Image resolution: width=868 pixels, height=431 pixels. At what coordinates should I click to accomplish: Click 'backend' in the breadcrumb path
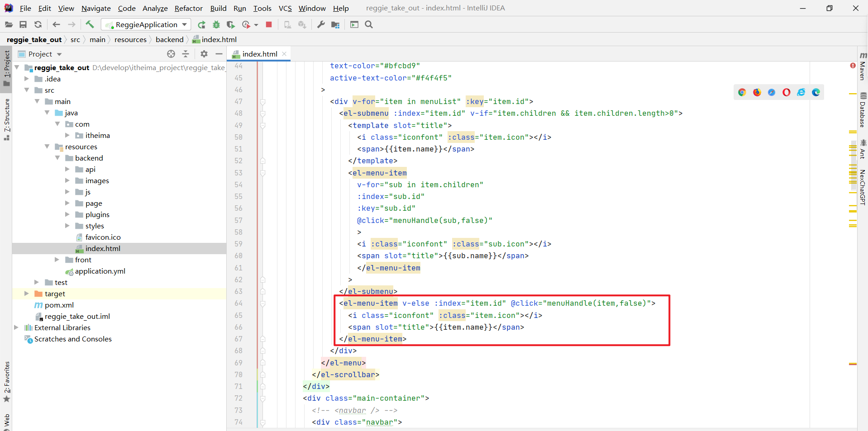pos(170,40)
